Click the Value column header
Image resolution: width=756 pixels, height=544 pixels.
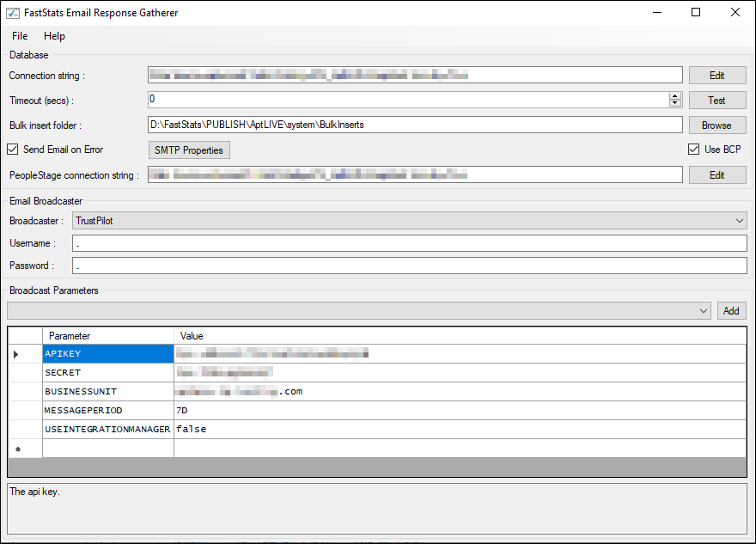tap(460, 336)
